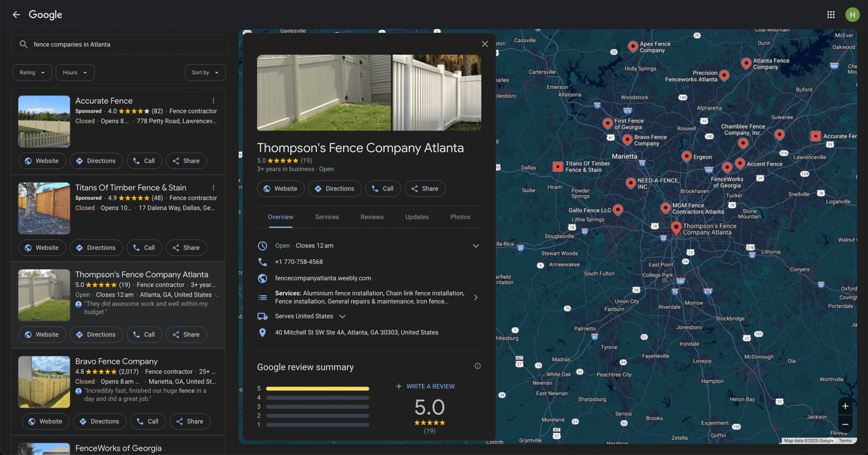
Task: Click Call button in the details panel
Action: pyautogui.click(x=383, y=188)
